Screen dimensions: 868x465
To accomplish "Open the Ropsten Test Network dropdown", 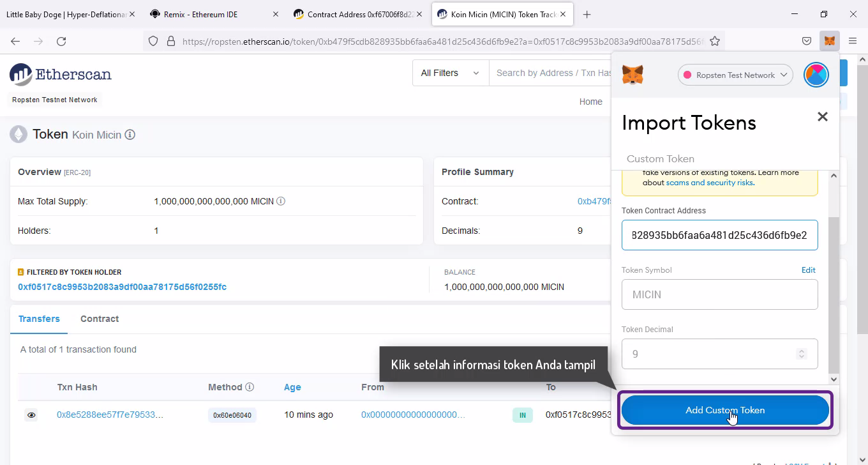I will pyautogui.click(x=735, y=75).
